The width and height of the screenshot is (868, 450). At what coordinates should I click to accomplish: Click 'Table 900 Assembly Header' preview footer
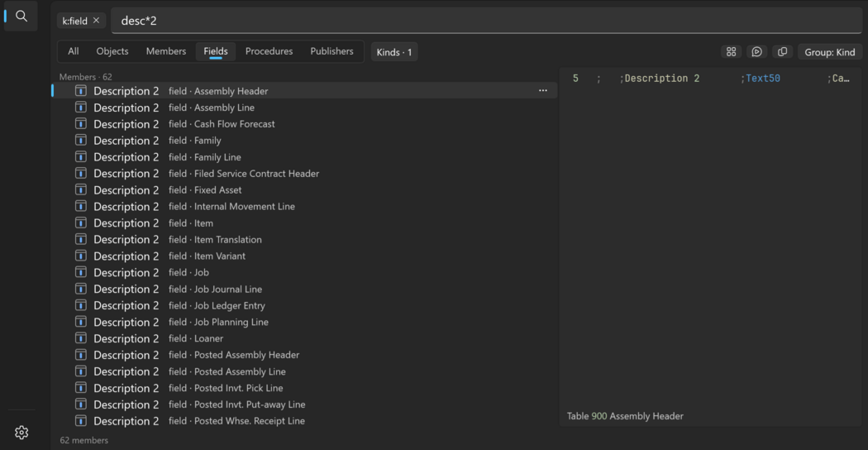click(x=625, y=415)
